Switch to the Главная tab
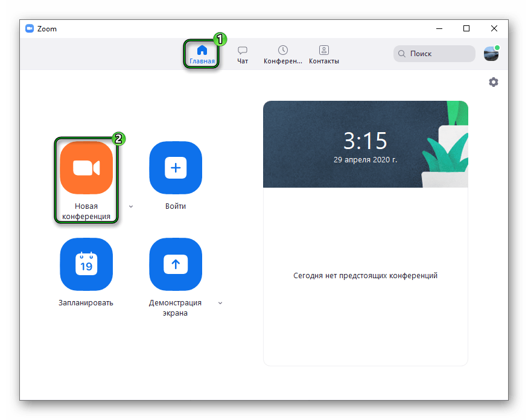This screenshot has height=420, width=528. coord(202,54)
